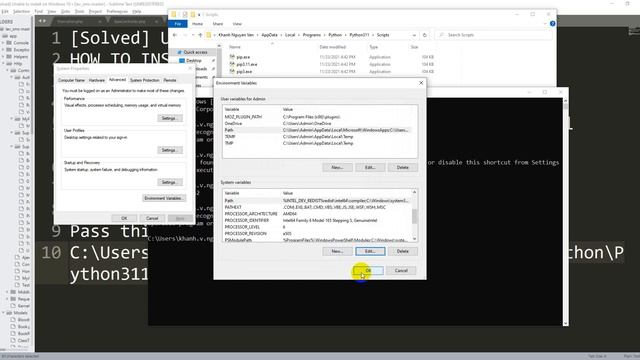
Task: Click AppData in Explorer address breadcrumb
Action: tap(269, 35)
